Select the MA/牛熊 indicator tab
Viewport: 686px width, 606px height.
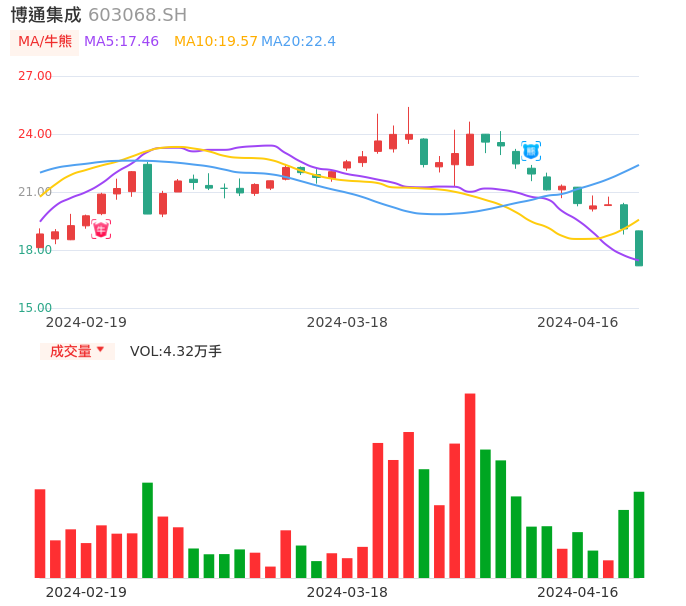click(45, 42)
